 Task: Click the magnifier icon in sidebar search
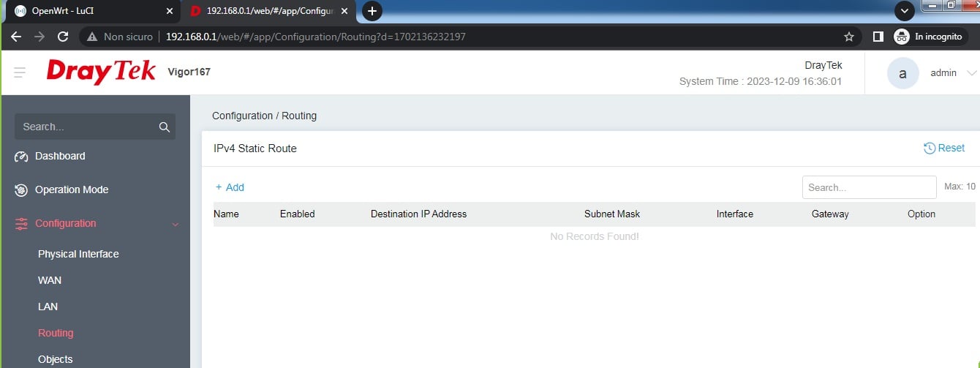tap(164, 127)
